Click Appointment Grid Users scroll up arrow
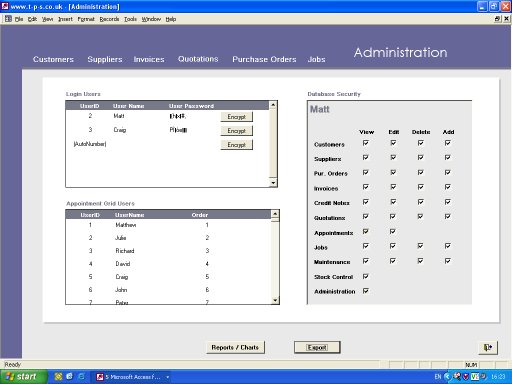 tap(275, 214)
